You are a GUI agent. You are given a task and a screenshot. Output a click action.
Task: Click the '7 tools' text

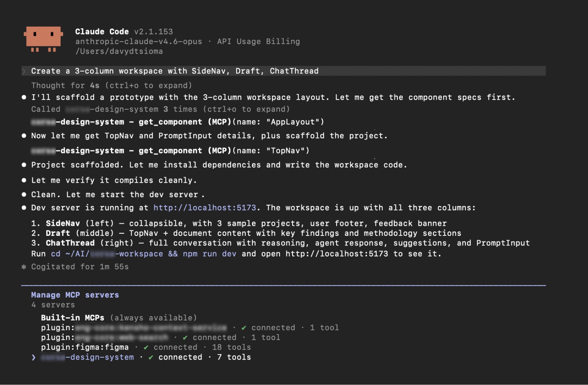click(234, 357)
